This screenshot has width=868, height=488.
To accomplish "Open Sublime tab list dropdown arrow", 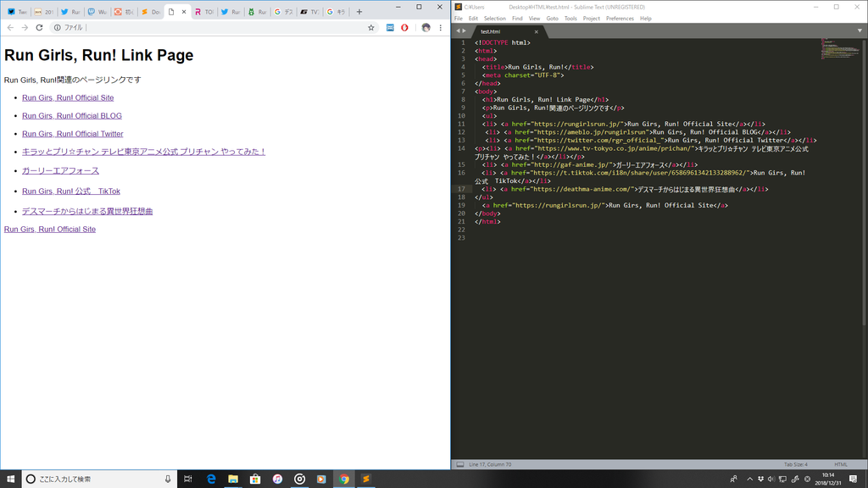I will point(860,31).
